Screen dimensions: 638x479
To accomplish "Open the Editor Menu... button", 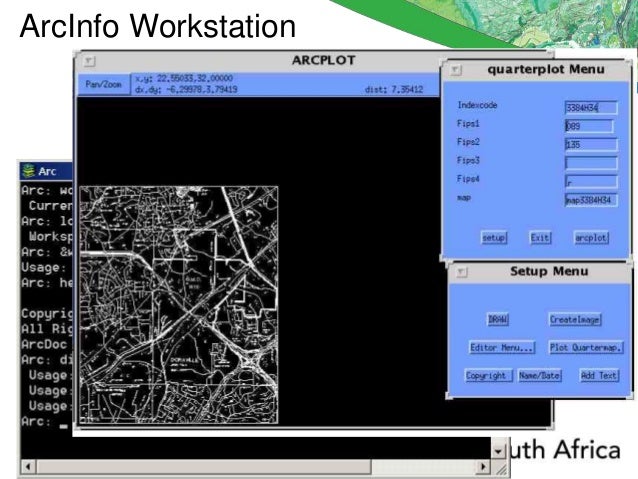I will point(501,348).
